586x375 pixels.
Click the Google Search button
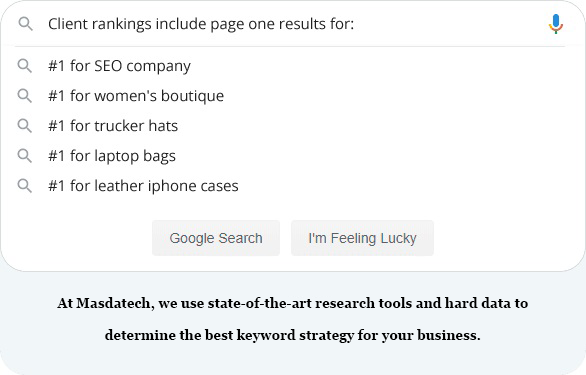click(216, 238)
